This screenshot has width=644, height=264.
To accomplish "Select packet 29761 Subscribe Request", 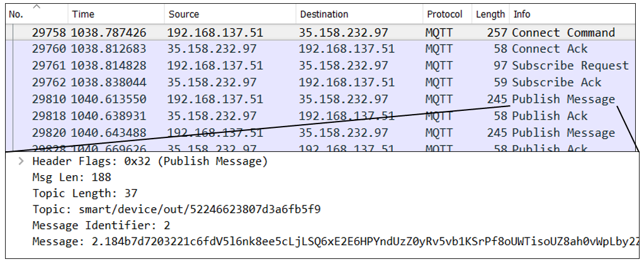I will 321,66.
